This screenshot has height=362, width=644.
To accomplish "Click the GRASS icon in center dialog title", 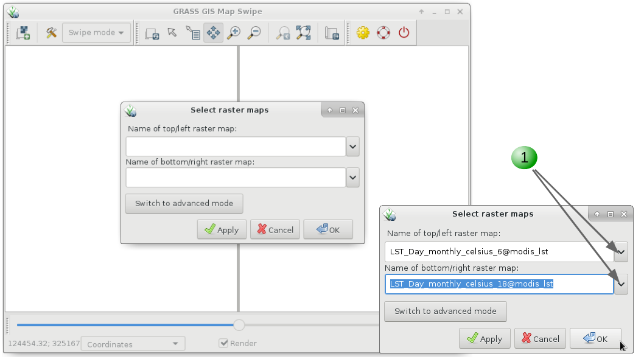I will point(131,111).
